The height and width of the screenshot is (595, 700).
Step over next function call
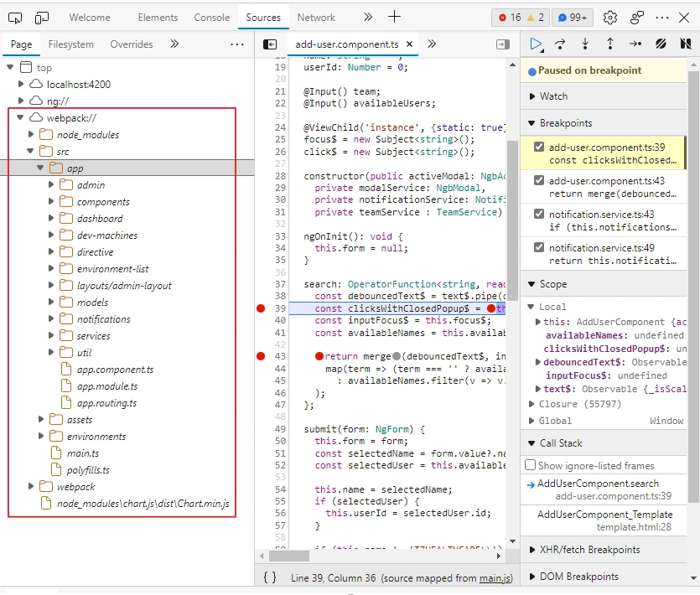click(560, 44)
